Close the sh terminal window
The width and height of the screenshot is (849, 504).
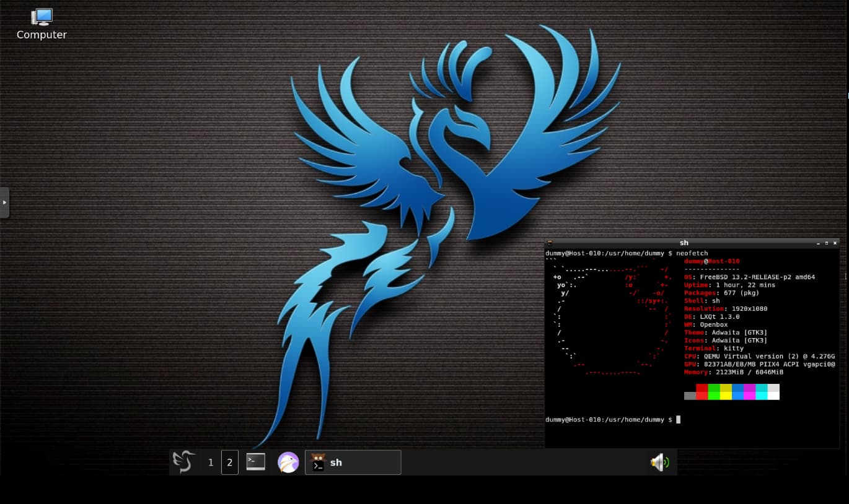(835, 243)
